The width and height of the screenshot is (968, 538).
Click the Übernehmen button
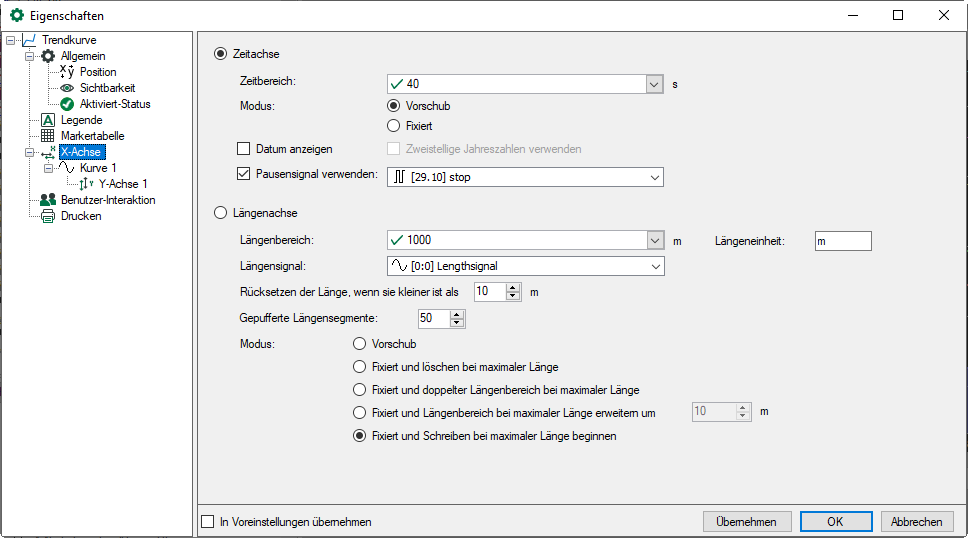[x=747, y=522]
